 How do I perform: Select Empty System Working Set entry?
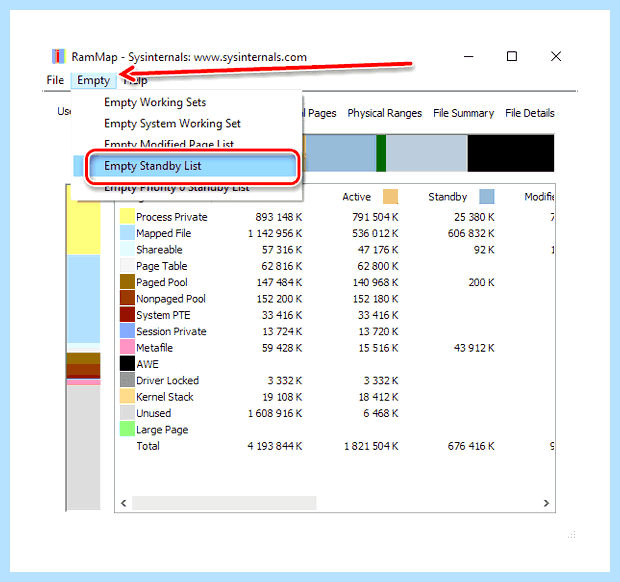172,124
